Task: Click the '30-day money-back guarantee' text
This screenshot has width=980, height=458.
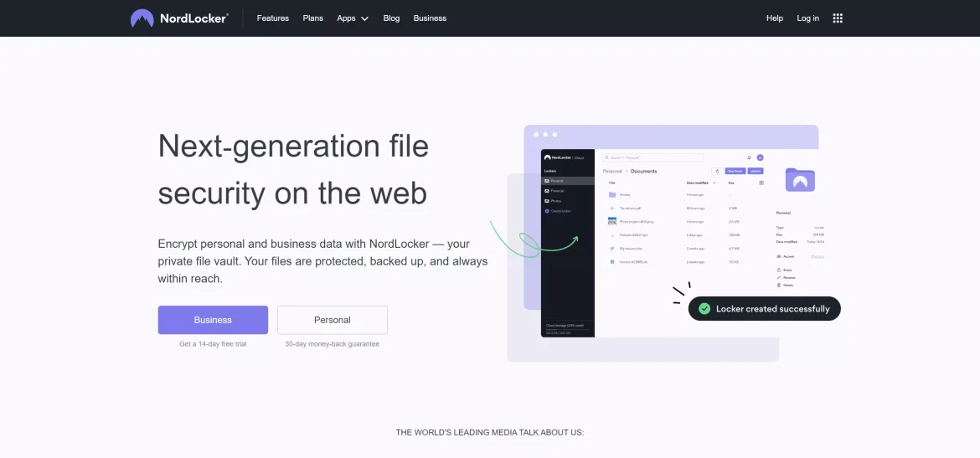Action: [333, 343]
